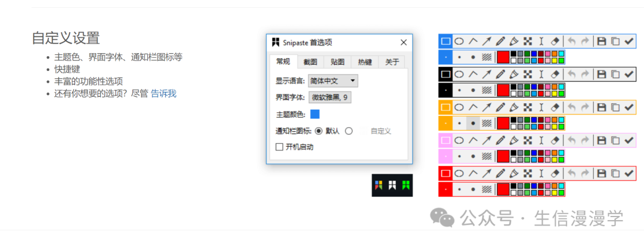The height and width of the screenshot is (244, 644).
Task: Select the Polyline tool in the black-themed toolbar
Action: click(473, 75)
